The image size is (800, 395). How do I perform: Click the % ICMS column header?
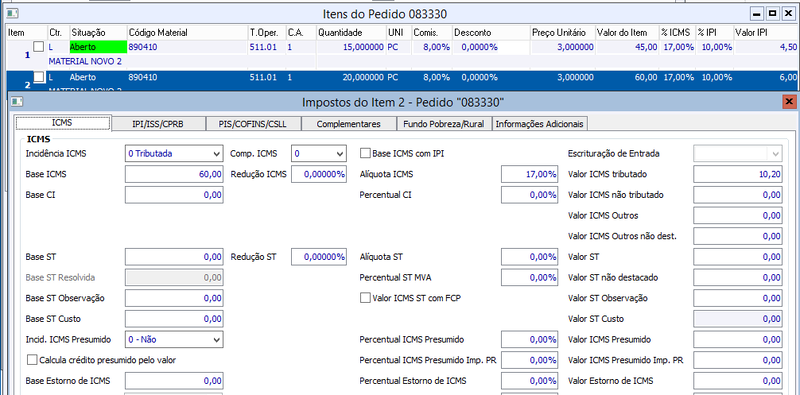pos(678,33)
